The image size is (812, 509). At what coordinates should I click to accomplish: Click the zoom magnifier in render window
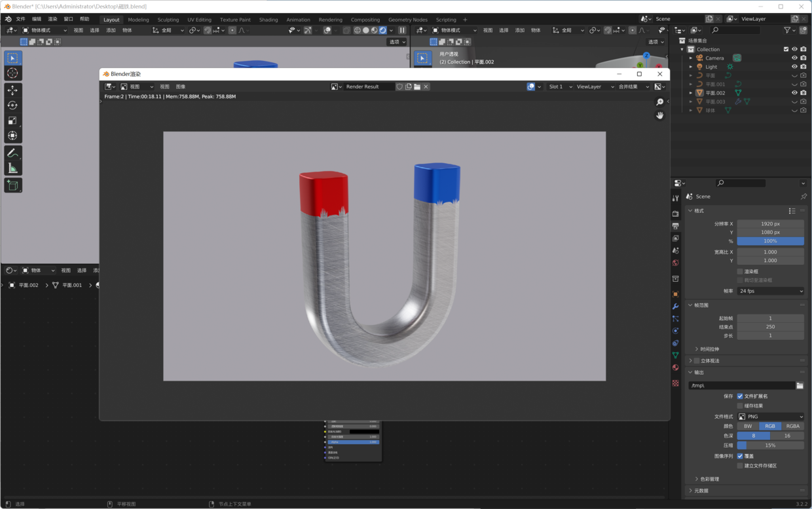pyautogui.click(x=659, y=102)
